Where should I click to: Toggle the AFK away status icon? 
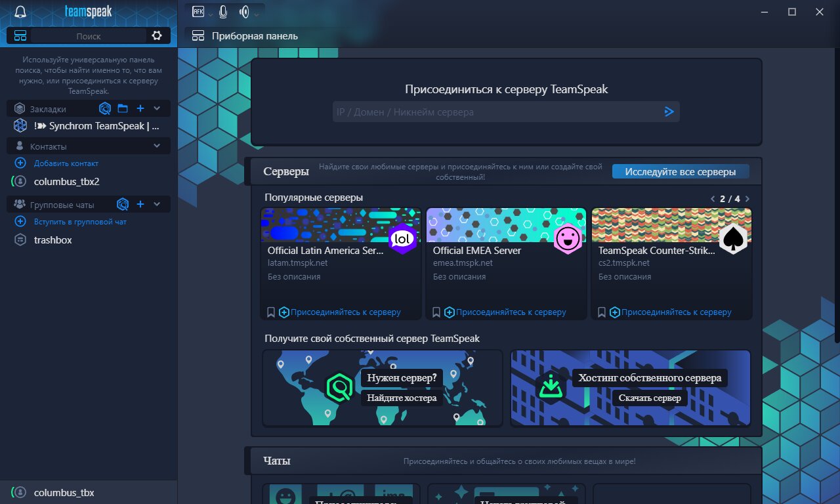click(198, 11)
